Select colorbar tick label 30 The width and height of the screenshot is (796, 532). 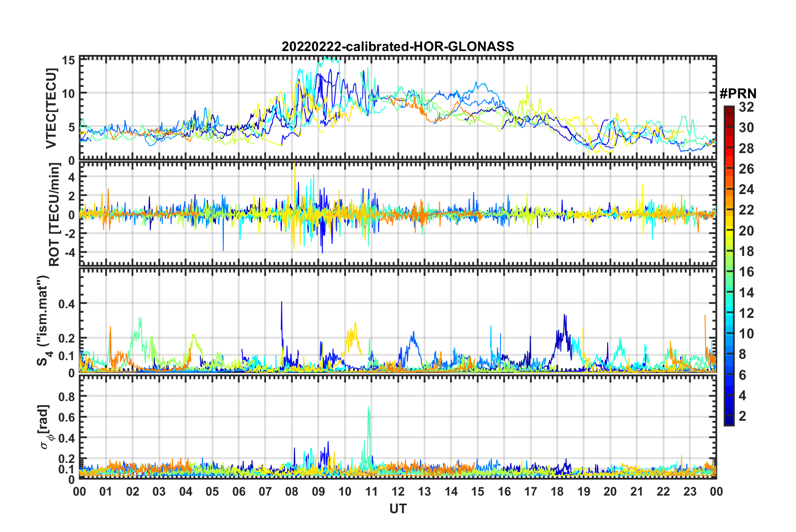[746, 128]
